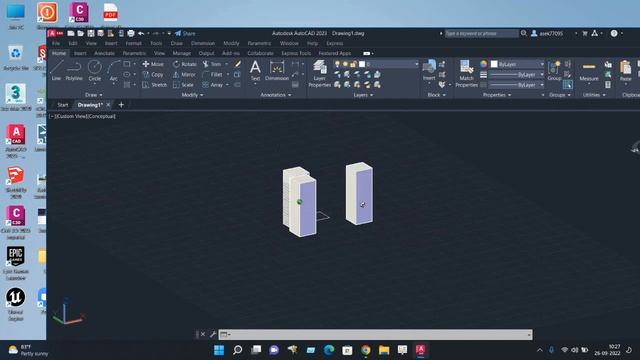Viewport: 640px width, 360px height.
Task: Open the File menu
Action: (56, 43)
